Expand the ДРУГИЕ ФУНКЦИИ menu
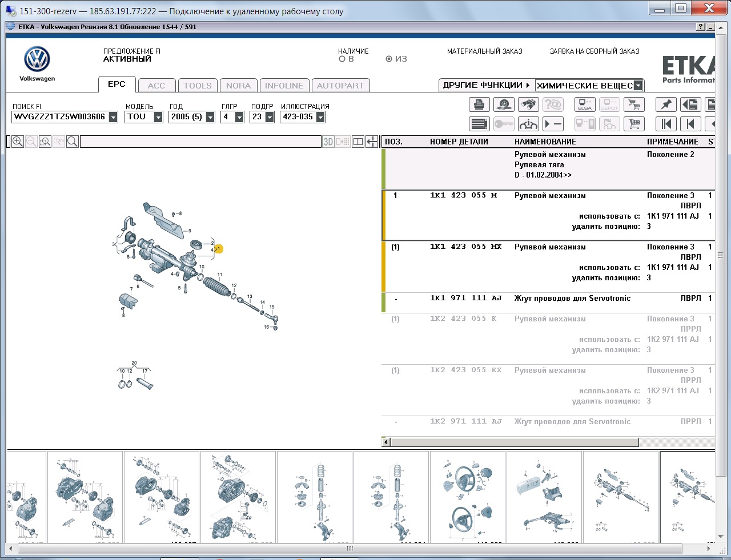The image size is (731, 560). click(486, 85)
